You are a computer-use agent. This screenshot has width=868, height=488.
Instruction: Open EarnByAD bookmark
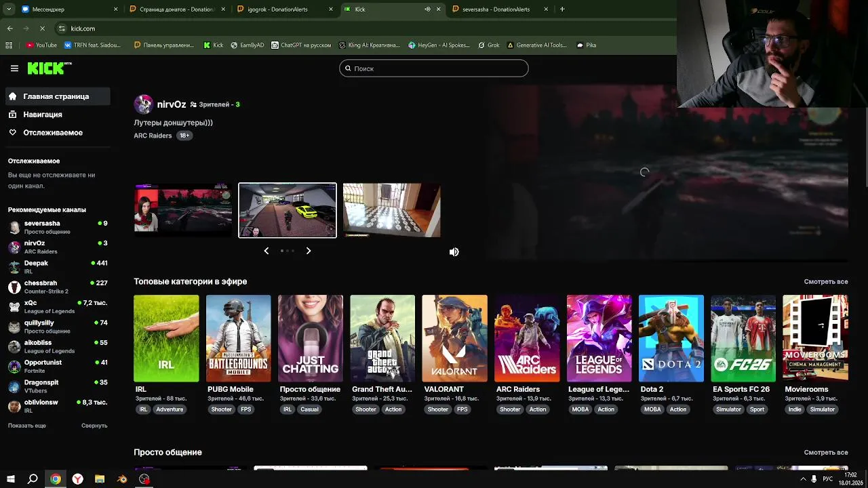pos(248,45)
